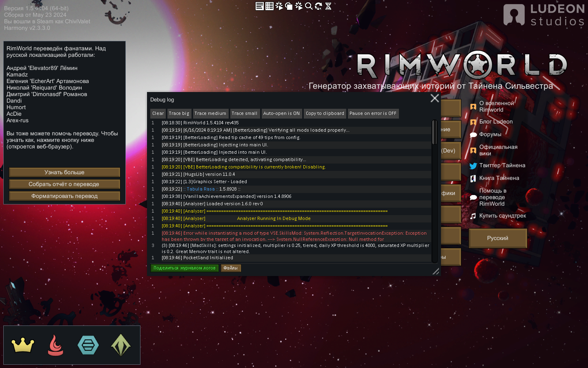Click the icon beside Официальная вики
Screen dimensions: 588x368
473,150
